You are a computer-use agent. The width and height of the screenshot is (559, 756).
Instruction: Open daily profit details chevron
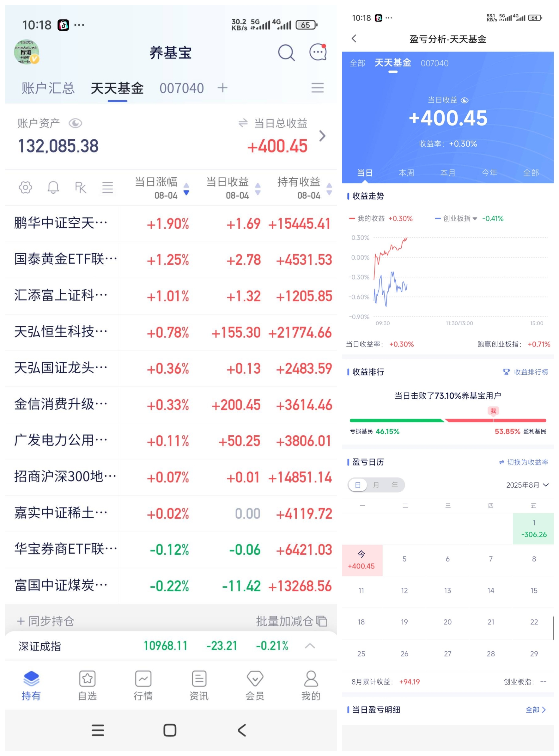pos(322,136)
